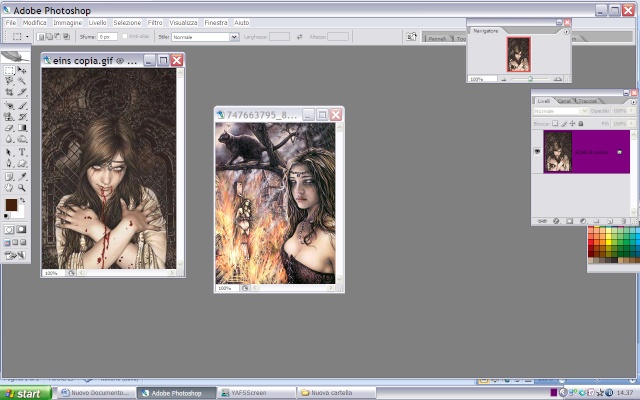Open the Immagine menu

(x=67, y=22)
